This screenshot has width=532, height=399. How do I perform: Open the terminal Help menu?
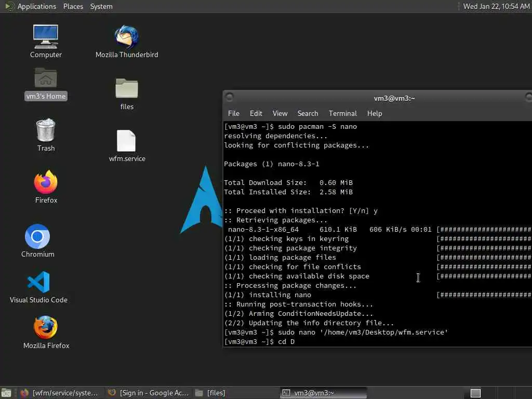[x=375, y=113]
